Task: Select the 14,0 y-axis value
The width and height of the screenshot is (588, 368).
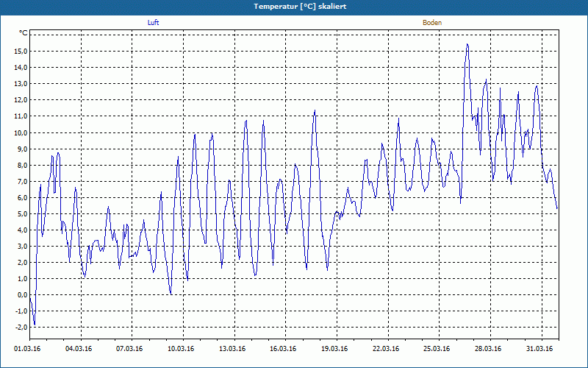Action: 21,68
